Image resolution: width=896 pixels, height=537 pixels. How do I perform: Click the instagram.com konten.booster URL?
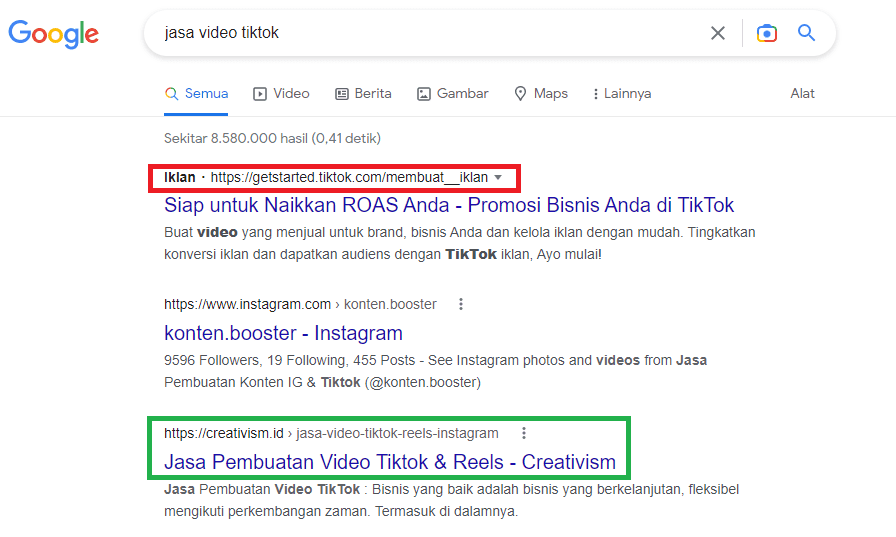click(300, 304)
